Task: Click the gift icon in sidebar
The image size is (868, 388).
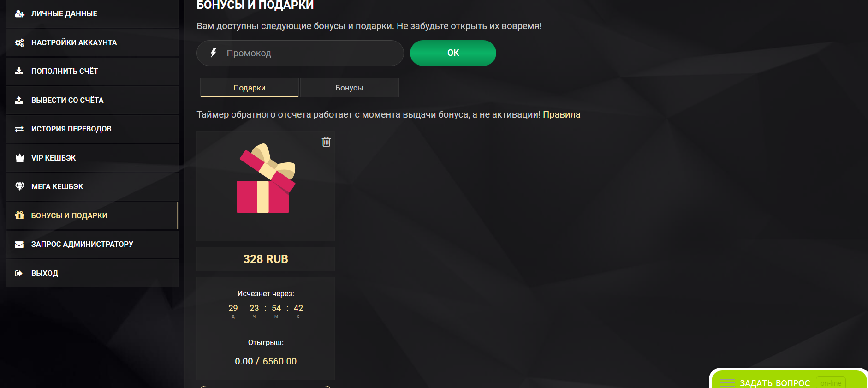Action: tap(19, 215)
